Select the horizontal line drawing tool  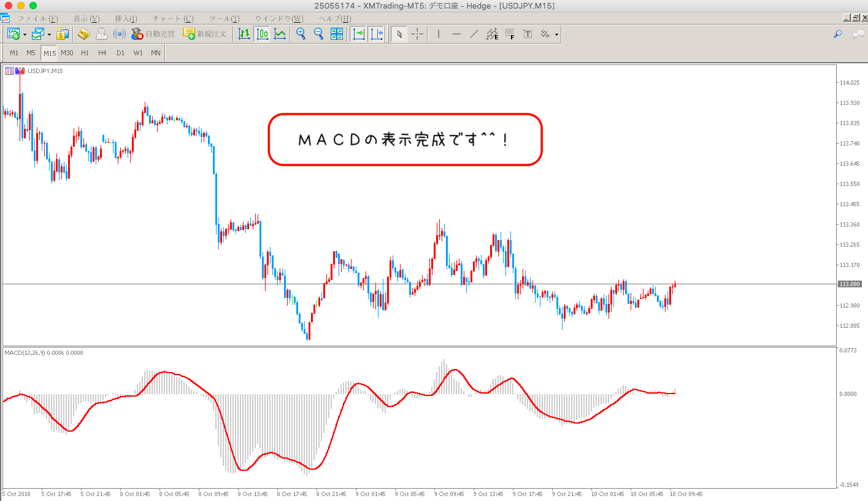(x=456, y=34)
